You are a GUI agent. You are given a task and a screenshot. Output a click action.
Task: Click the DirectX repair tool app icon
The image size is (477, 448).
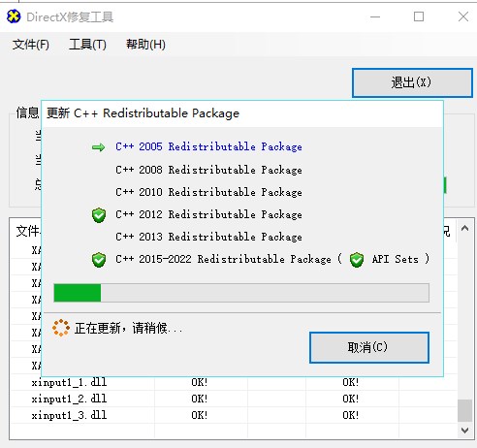pos(14,16)
